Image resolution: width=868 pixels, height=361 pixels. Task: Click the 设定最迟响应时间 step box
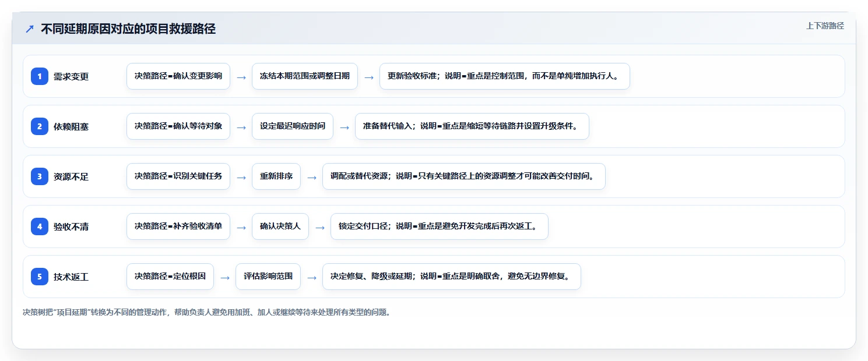tap(293, 126)
